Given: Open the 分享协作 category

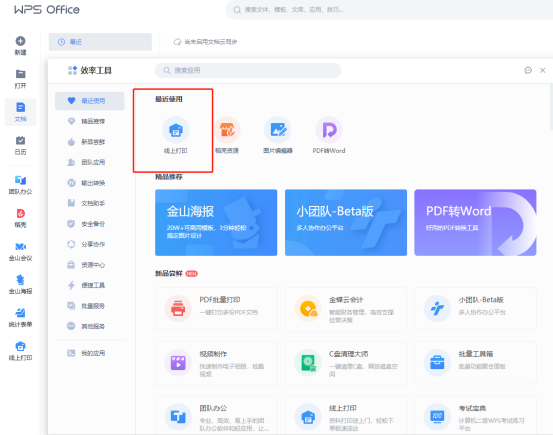Looking at the screenshot, I should (x=90, y=244).
